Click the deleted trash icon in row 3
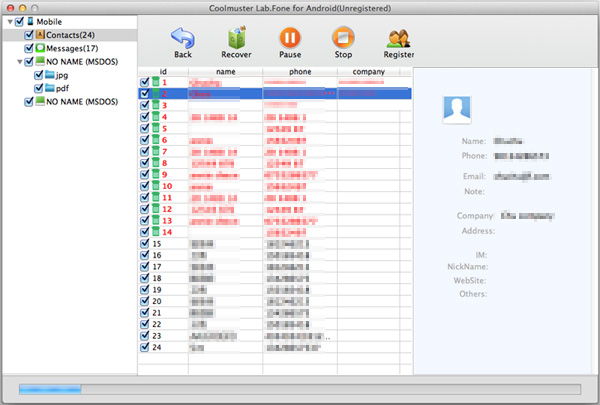Screen dimensions: 600x405 tap(156, 105)
